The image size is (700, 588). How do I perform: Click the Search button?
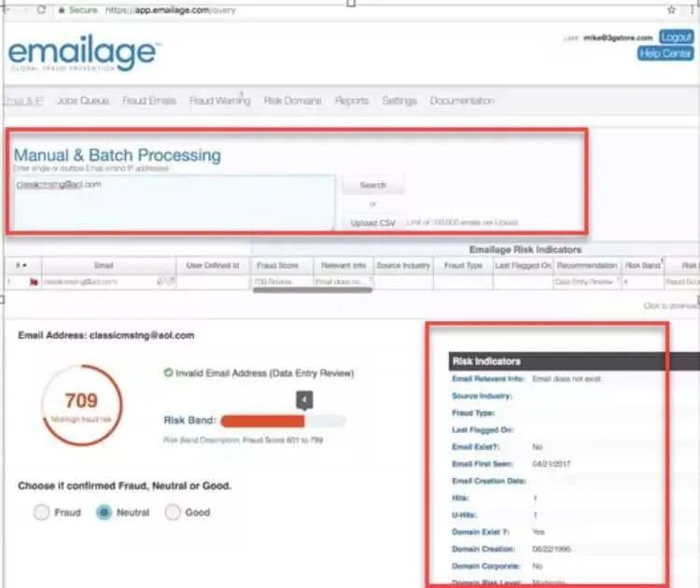click(373, 185)
